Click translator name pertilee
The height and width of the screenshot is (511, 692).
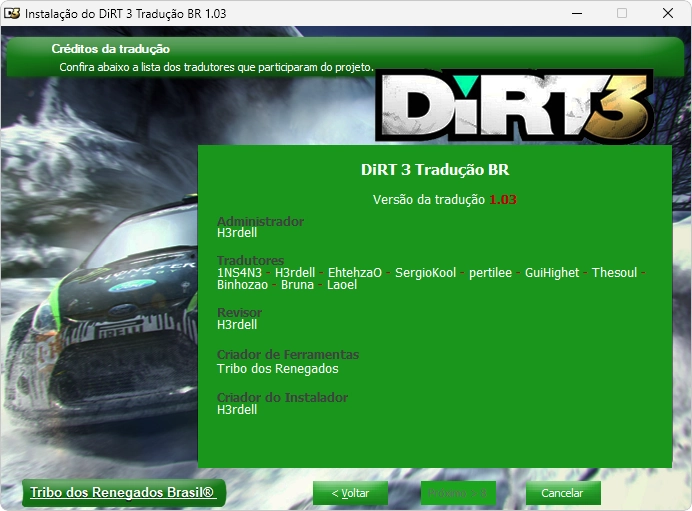click(490, 273)
